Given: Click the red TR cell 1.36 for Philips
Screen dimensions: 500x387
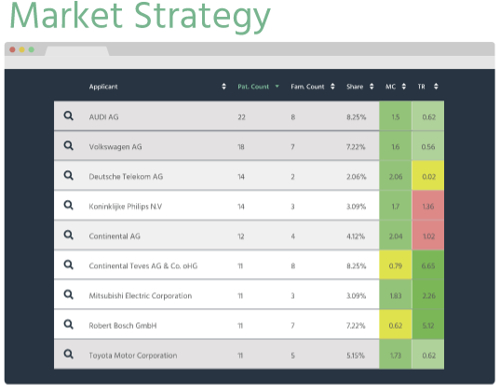Looking at the screenshot, I should (428, 206).
